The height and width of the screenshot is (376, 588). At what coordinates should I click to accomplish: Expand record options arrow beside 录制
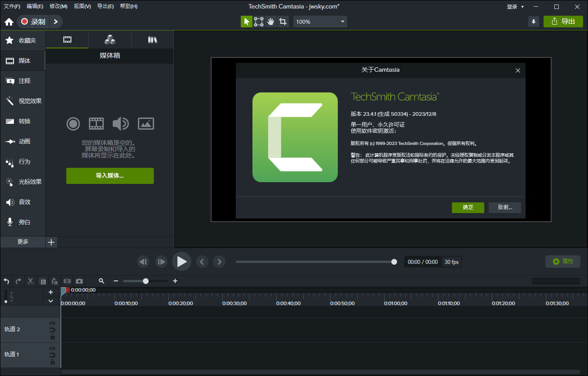(55, 22)
